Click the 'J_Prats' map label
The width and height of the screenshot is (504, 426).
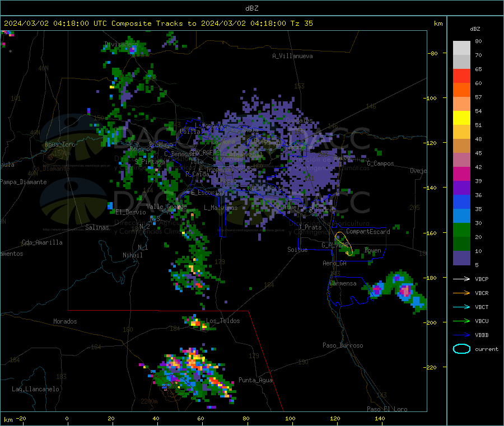(x=310, y=227)
